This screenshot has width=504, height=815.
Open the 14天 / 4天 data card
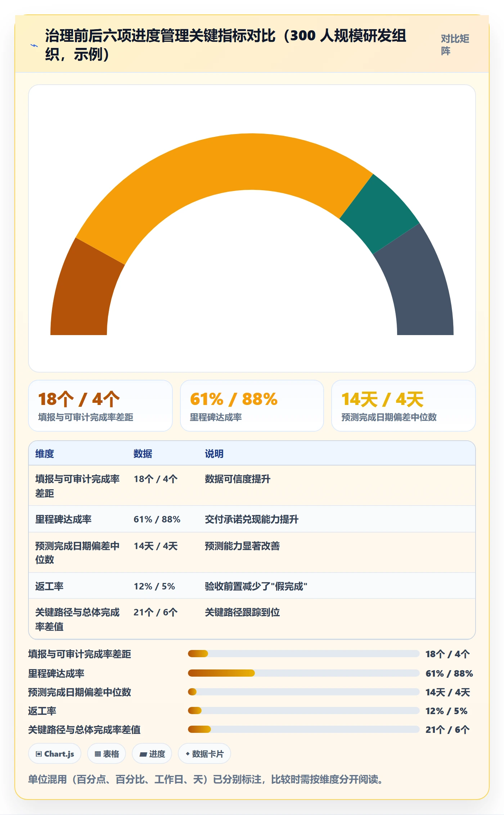[x=404, y=406]
